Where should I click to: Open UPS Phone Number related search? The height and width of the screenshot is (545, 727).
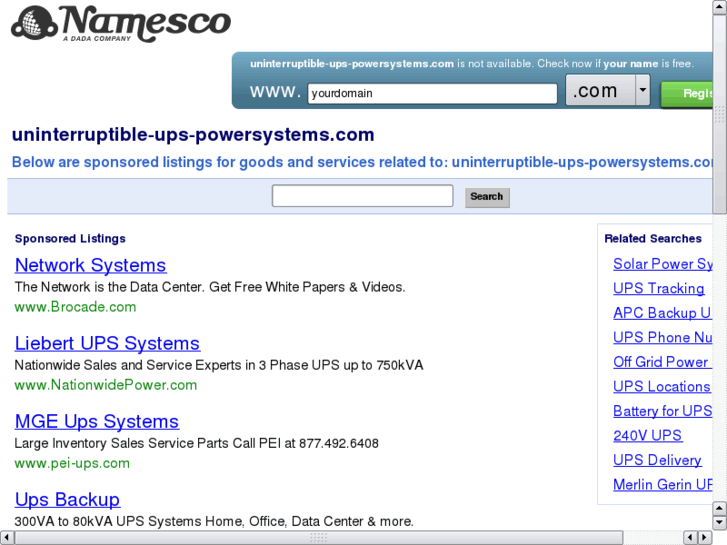(663, 338)
